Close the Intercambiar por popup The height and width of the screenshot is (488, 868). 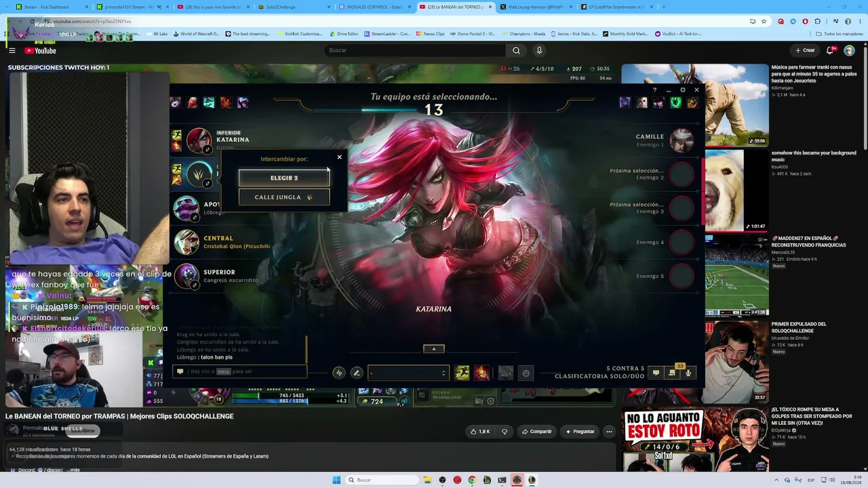click(x=340, y=157)
